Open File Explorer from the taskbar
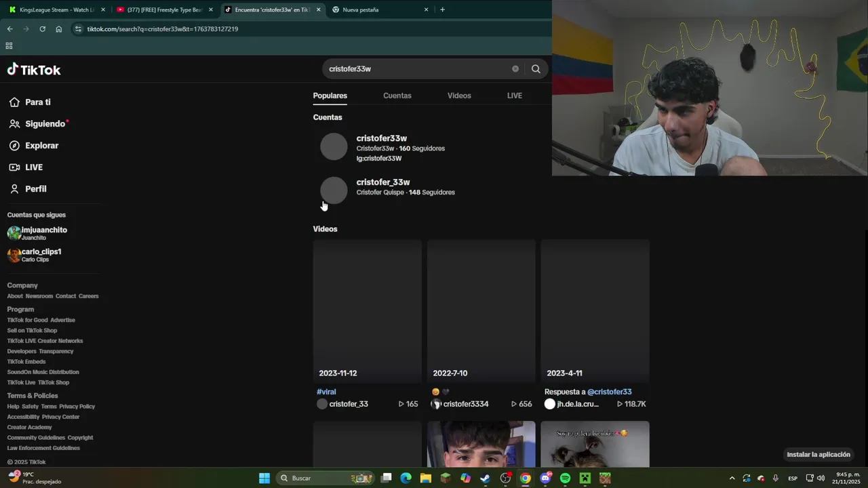Viewport: 868px width, 488px height. click(x=425, y=478)
